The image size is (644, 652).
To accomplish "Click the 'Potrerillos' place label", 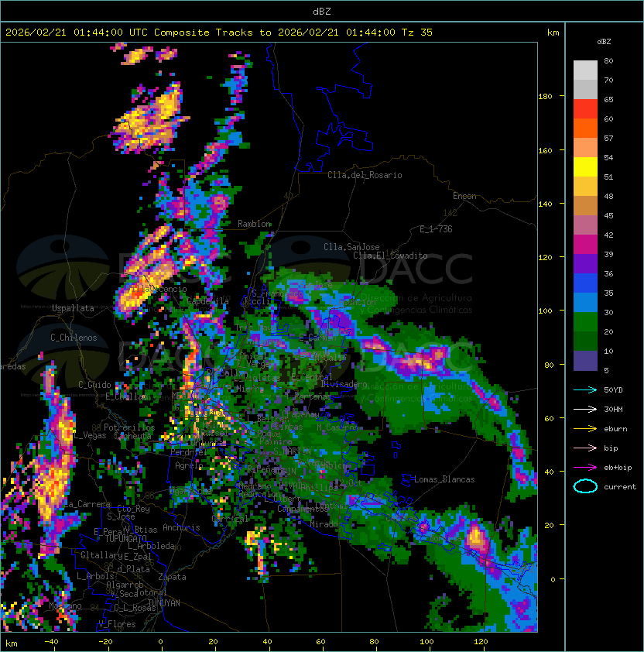I will click(x=129, y=427).
